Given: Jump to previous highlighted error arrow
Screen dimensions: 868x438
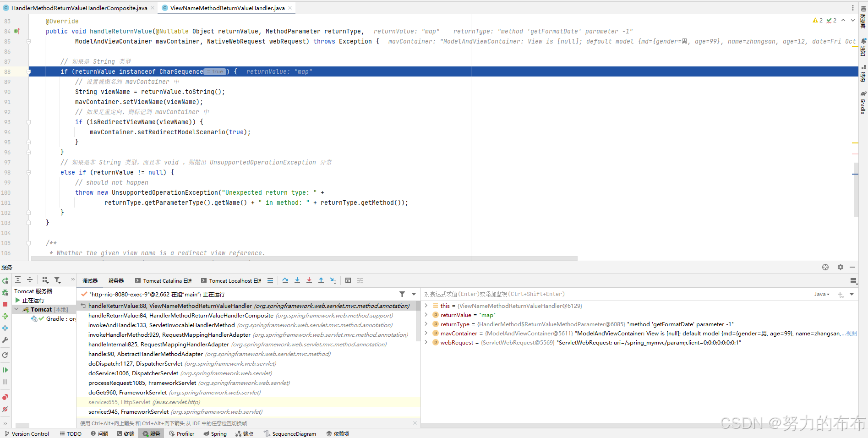Looking at the screenshot, I should click(843, 21).
